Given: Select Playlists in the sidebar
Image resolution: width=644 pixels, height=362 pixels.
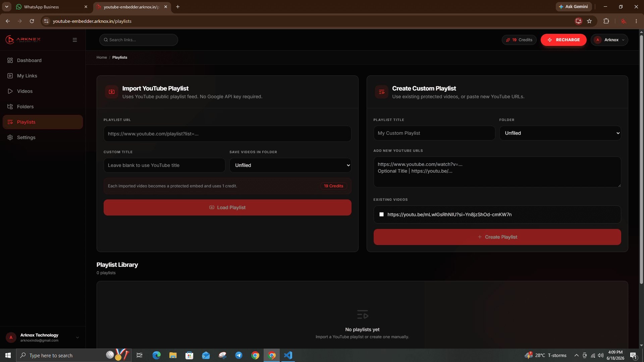Looking at the screenshot, I should pyautogui.click(x=43, y=122).
